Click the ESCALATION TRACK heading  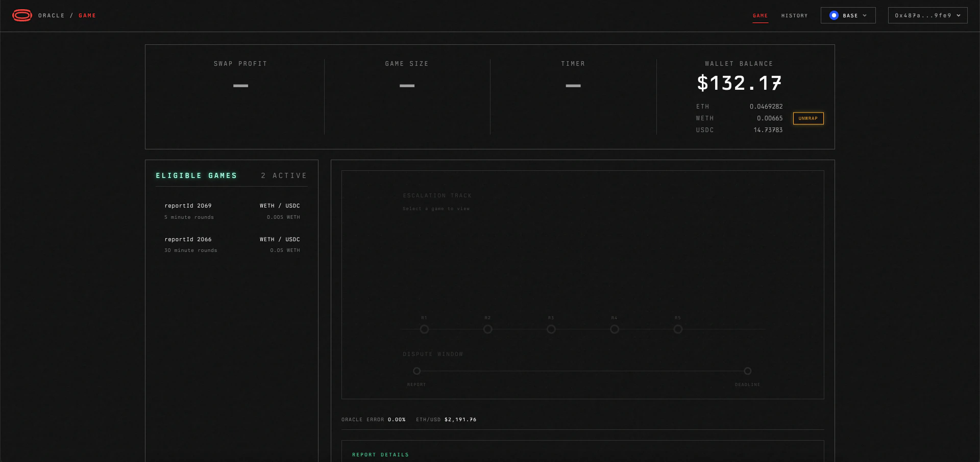point(437,196)
